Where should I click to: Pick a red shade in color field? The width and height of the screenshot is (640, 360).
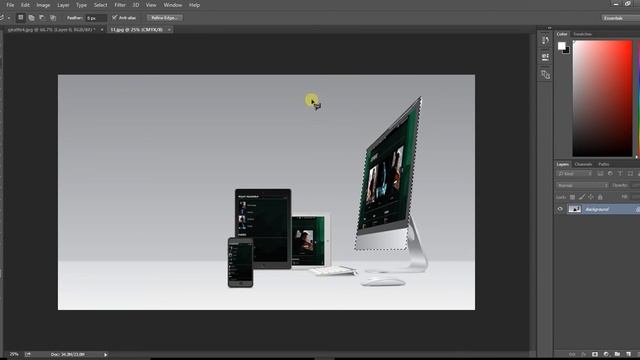602,98
